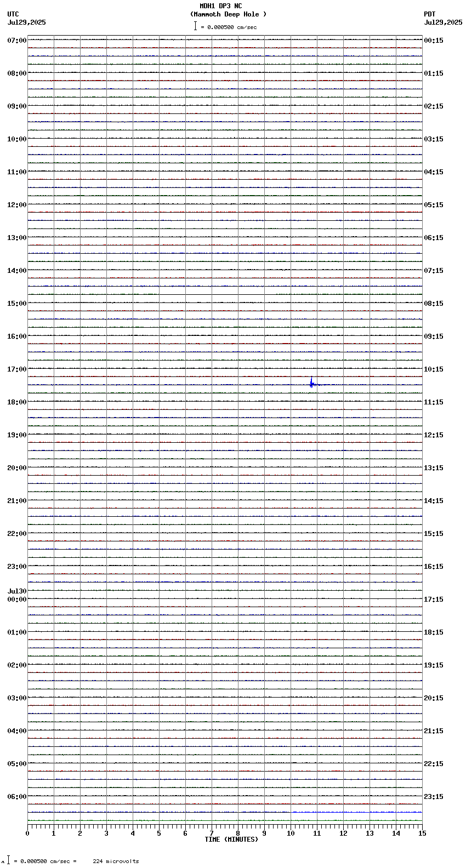Click the bottom scale text 0.000500 cm/sec
The height and width of the screenshot is (868, 466).
(x=45, y=861)
